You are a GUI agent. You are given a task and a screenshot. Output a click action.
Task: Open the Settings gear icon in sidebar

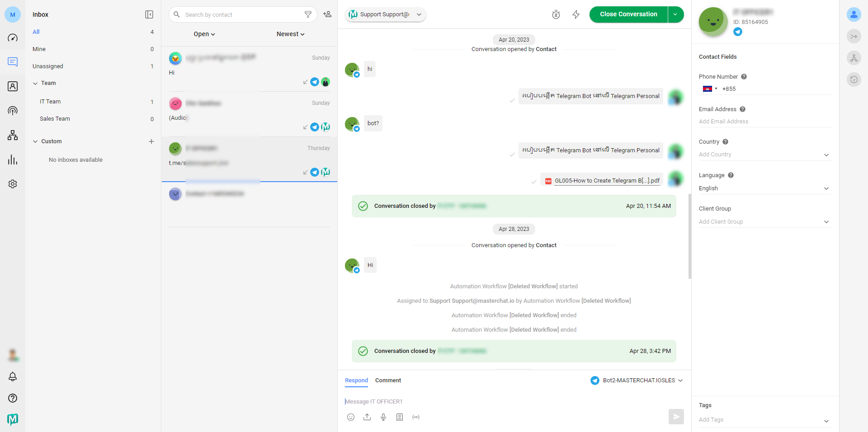click(x=13, y=184)
